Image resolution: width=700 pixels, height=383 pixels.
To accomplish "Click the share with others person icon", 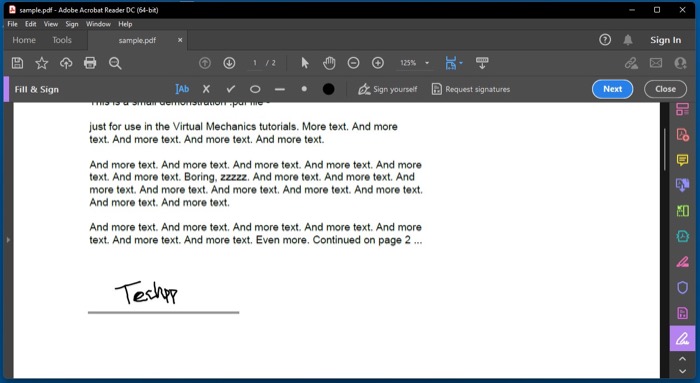I will (x=680, y=63).
